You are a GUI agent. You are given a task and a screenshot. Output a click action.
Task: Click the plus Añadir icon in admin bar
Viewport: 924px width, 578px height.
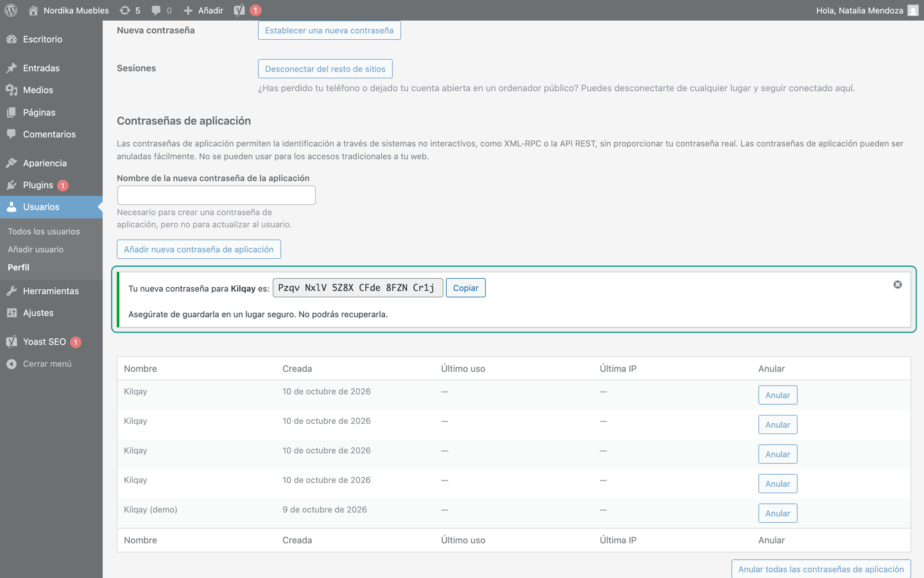point(188,10)
